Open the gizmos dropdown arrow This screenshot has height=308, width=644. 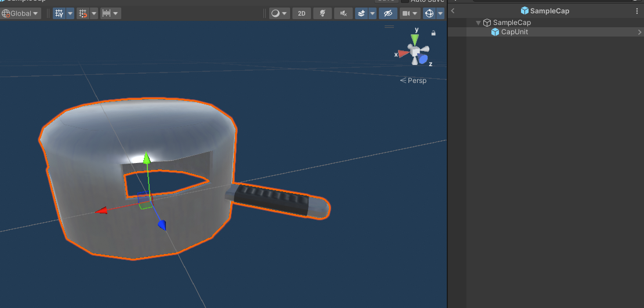click(x=440, y=13)
